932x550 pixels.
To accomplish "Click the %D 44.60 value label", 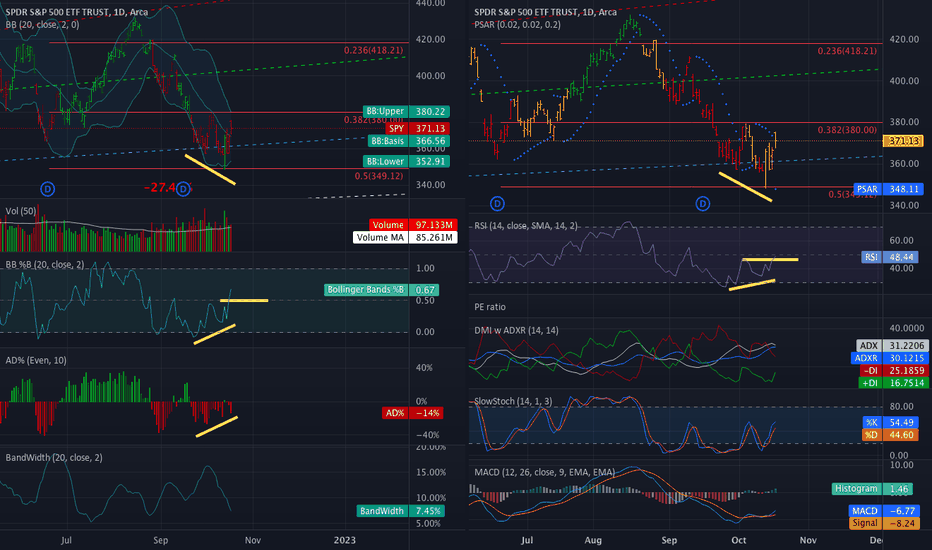I will click(x=890, y=435).
